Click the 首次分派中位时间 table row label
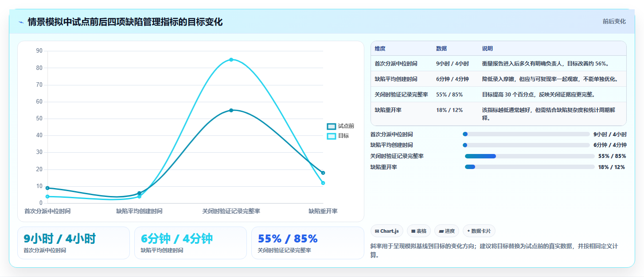 396,64
